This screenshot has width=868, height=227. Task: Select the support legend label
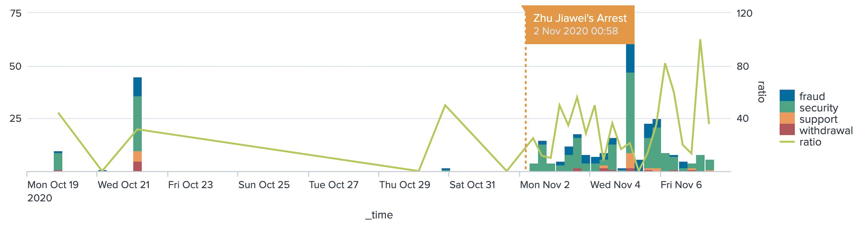click(818, 119)
